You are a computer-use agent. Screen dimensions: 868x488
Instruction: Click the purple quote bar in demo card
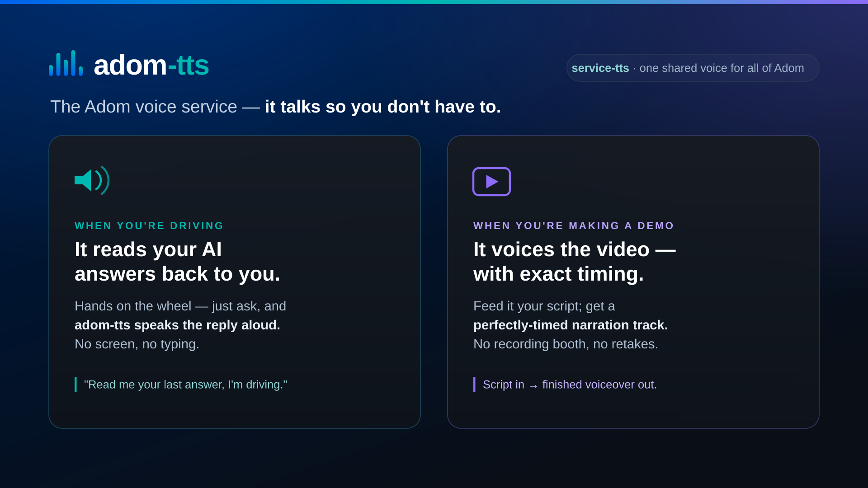474,384
